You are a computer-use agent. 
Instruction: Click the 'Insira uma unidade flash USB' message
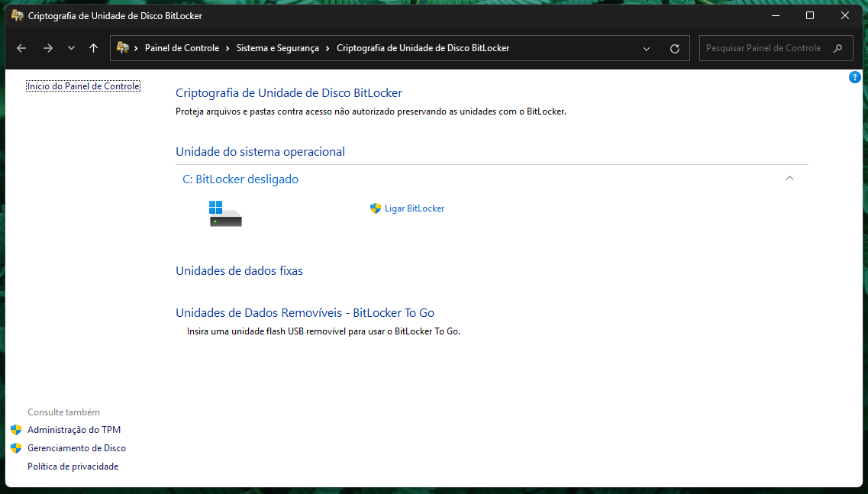[323, 331]
